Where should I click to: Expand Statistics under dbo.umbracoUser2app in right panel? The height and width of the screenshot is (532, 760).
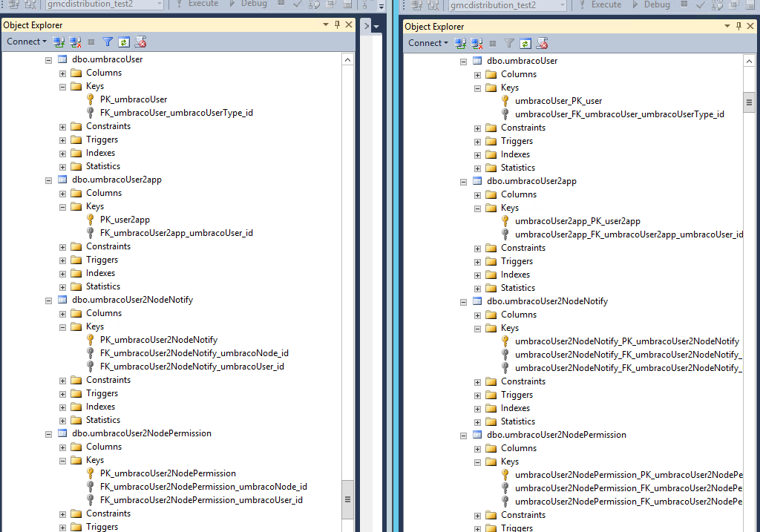(x=477, y=289)
